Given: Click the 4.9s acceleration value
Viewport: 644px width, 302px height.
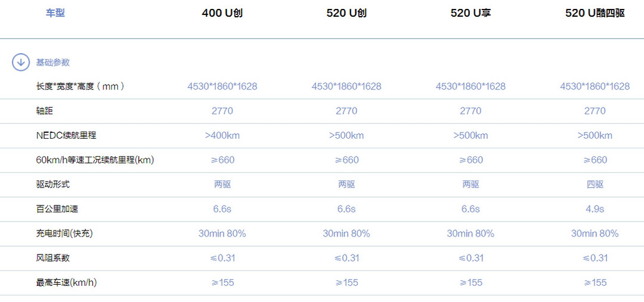Looking at the screenshot, I should (595, 209).
